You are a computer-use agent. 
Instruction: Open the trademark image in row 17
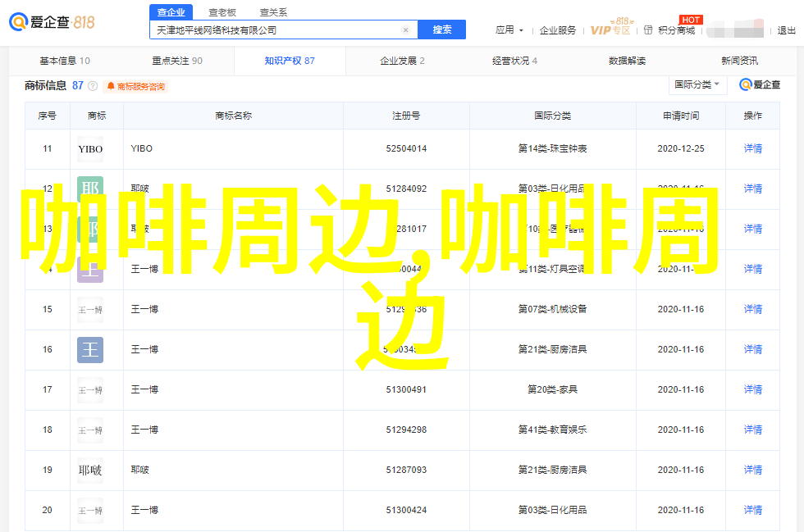(x=90, y=390)
